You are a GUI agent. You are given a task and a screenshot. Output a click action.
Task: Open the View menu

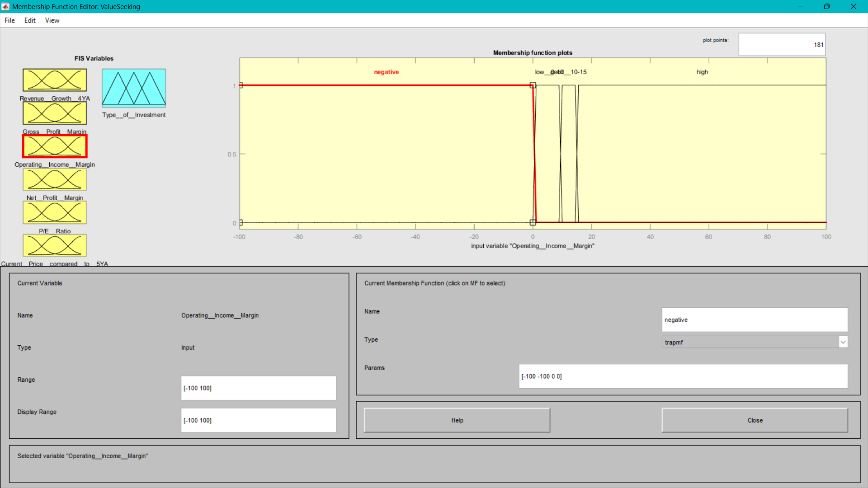tap(52, 20)
